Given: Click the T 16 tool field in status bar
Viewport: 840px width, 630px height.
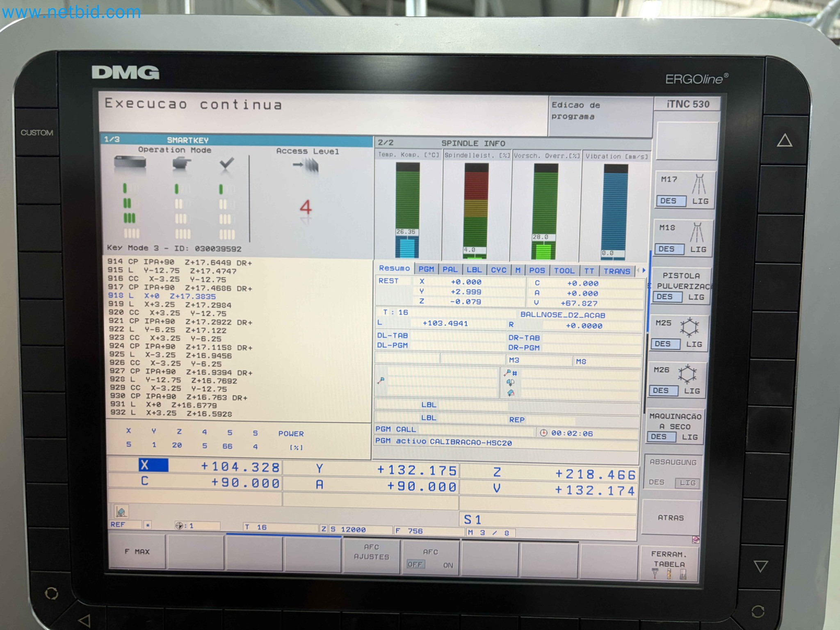Looking at the screenshot, I should (x=281, y=527).
